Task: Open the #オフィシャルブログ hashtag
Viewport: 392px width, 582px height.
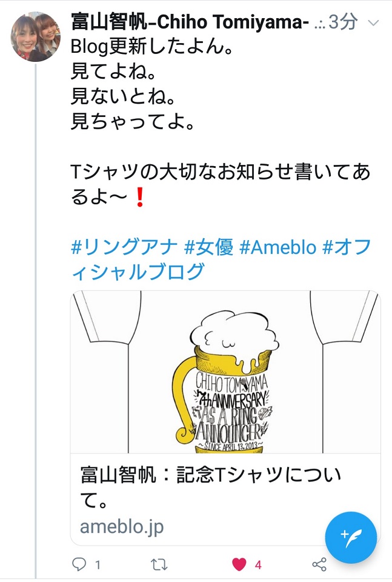Action: point(221,259)
